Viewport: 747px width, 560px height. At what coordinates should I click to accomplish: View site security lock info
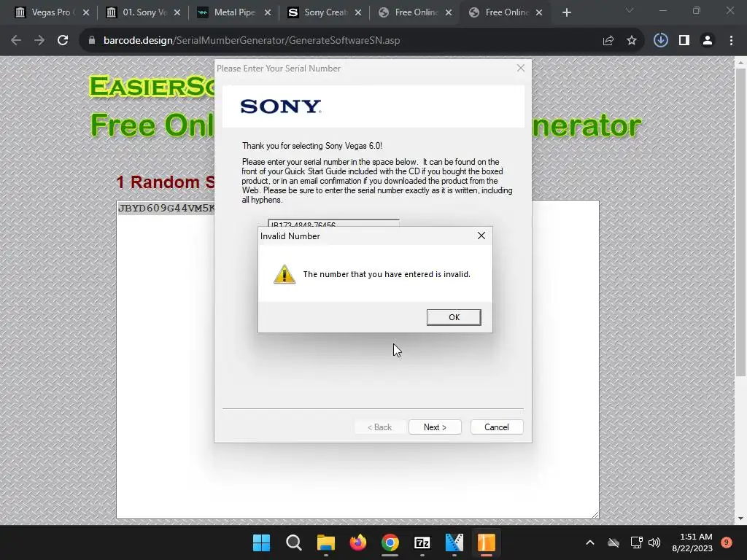91,41
